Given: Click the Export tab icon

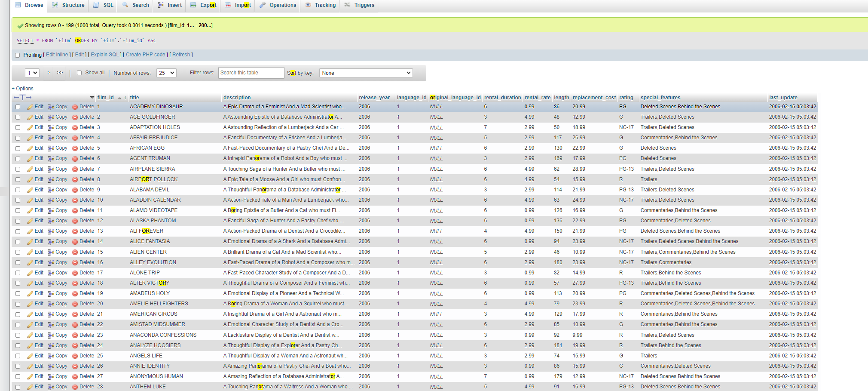Looking at the screenshot, I should point(193,5).
